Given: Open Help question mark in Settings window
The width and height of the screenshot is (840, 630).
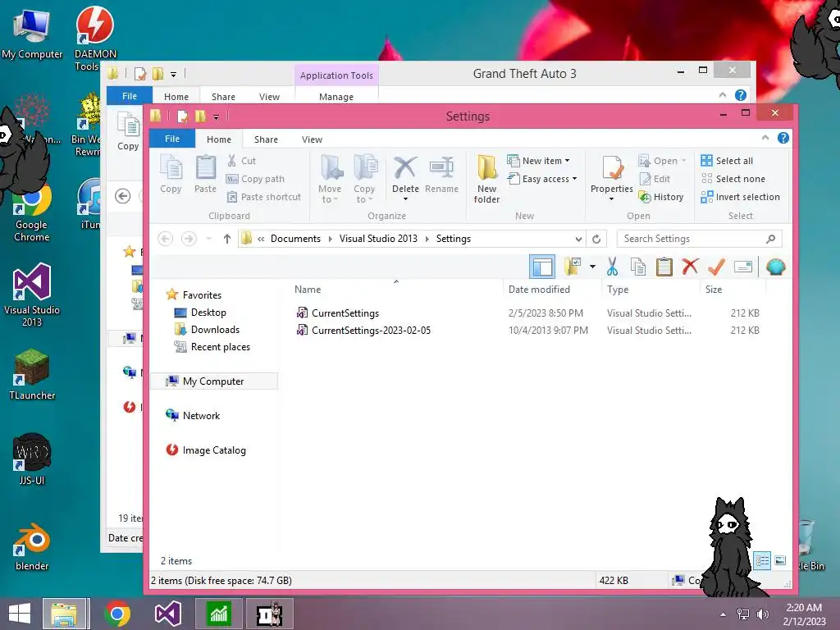Looking at the screenshot, I should pyautogui.click(x=783, y=138).
